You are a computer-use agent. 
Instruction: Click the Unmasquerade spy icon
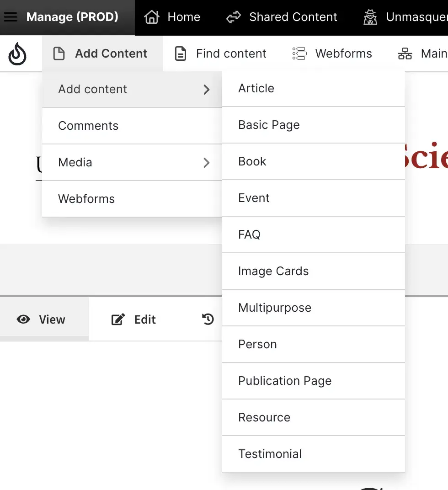coord(370,17)
